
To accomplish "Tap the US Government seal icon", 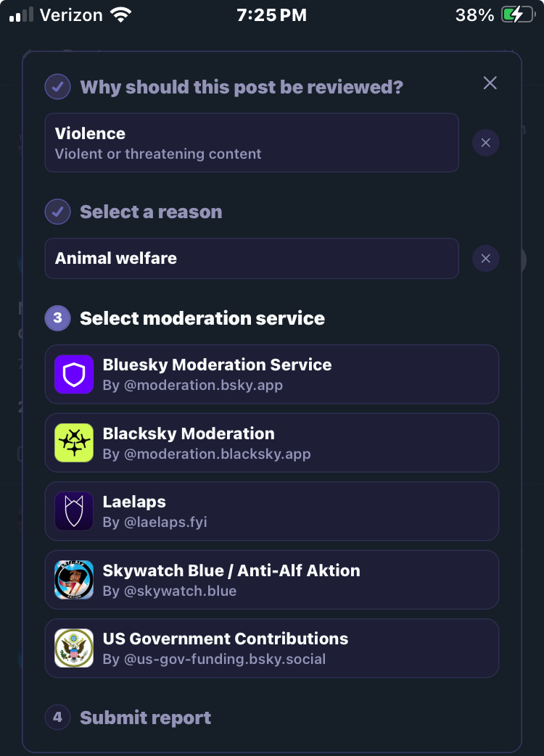I will [74, 648].
